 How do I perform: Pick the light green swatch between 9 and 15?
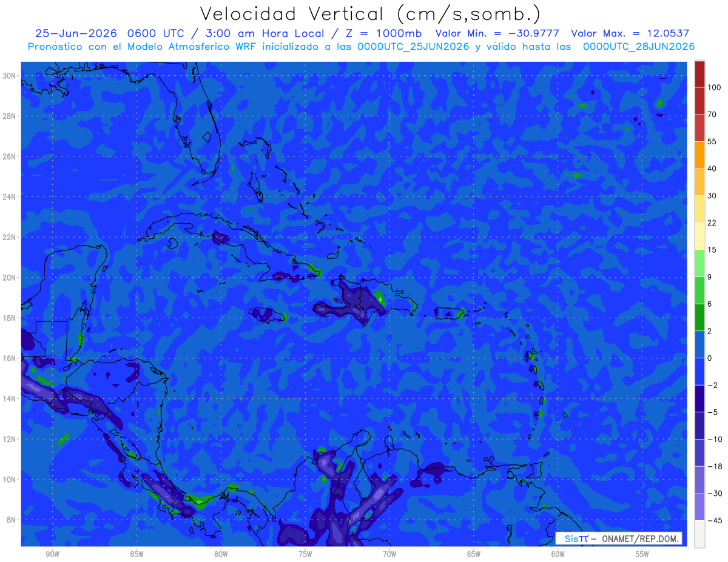coord(699,263)
